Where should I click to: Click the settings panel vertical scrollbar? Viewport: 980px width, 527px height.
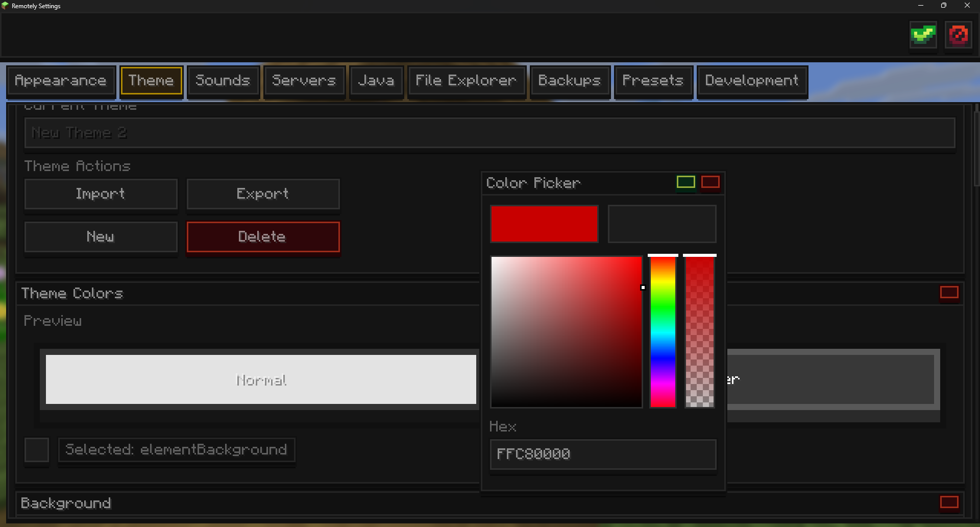tap(976, 148)
